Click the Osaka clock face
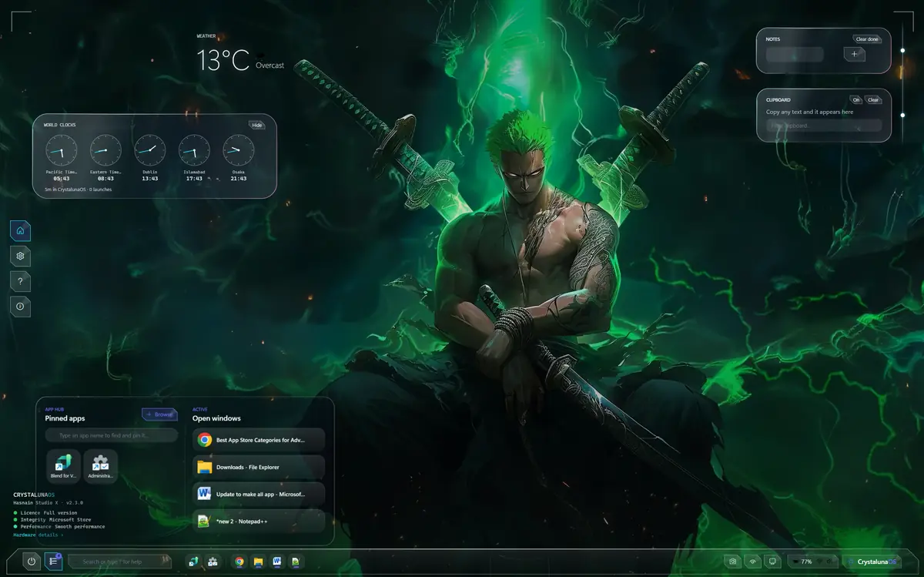Screen dimensions: 924x577 click(x=239, y=150)
